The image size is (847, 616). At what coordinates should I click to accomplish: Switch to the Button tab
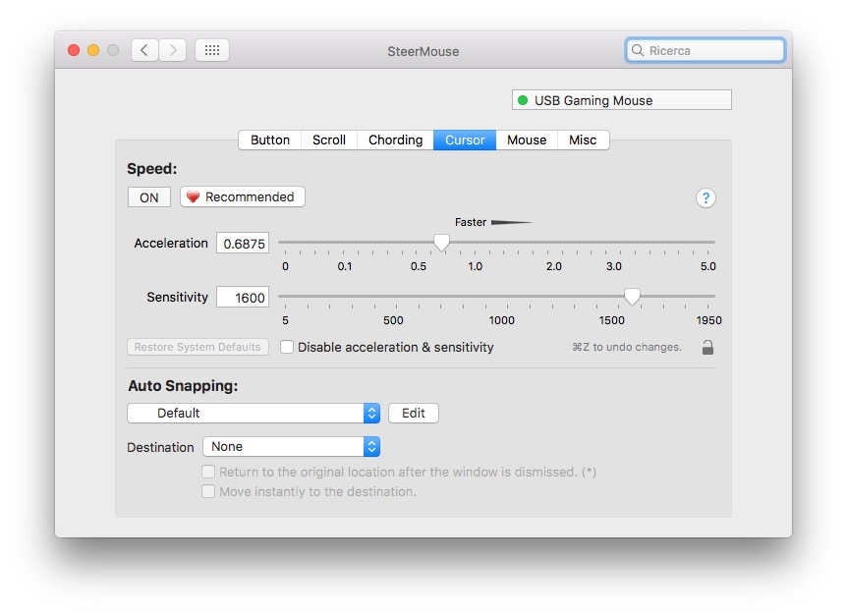coord(270,140)
